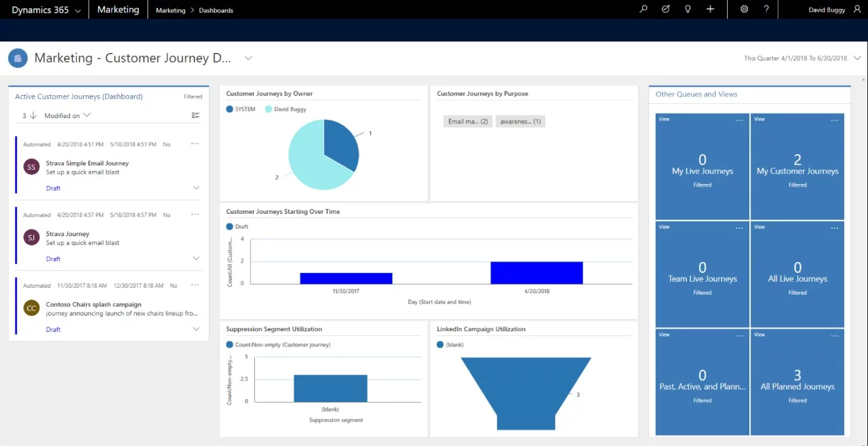
Task: Click the sort direction arrow next to 3
Action: [x=33, y=115]
